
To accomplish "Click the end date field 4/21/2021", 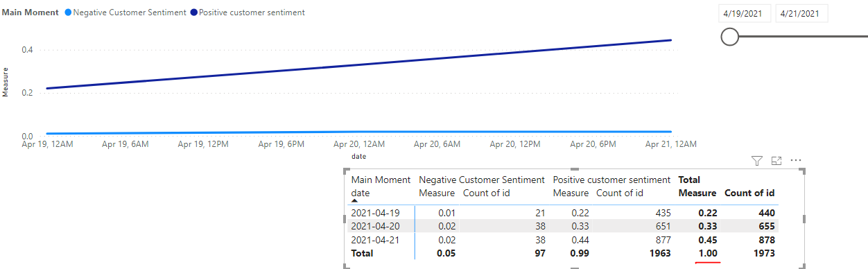I will click(x=801, y=13).
